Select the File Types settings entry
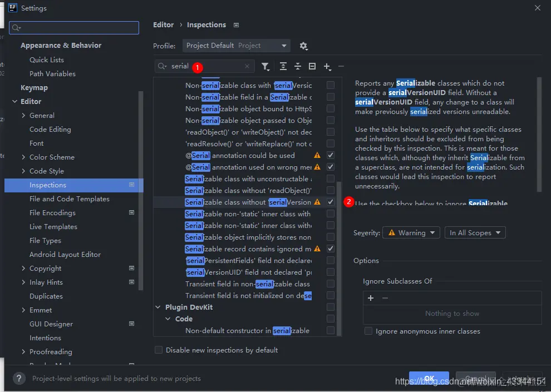551x392 pixels. [x=45, y=240]
